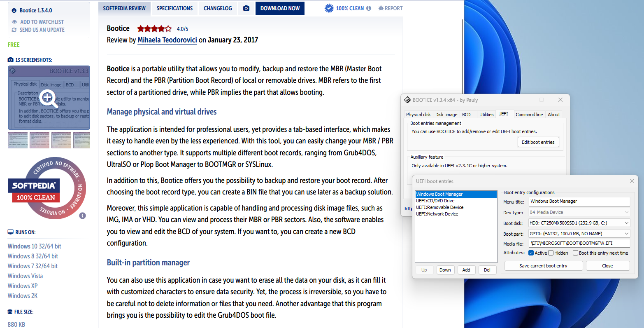This screenshot has width=644, height=328.
Task: Click Save current boot entry
Action: 543,266
